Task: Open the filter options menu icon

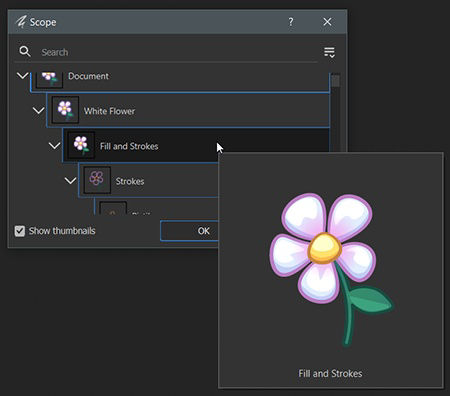Action: point(329,52)
